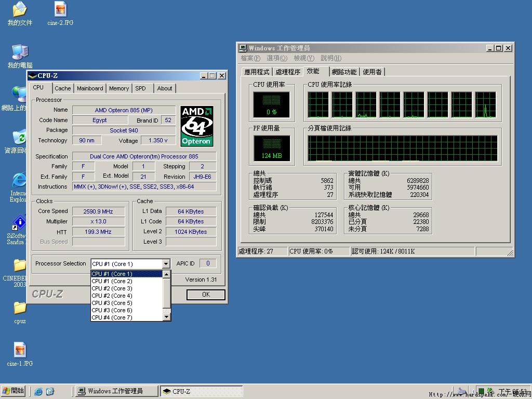Open My Computer desktop icon
The image size is (532, 399).
point(20,52)
